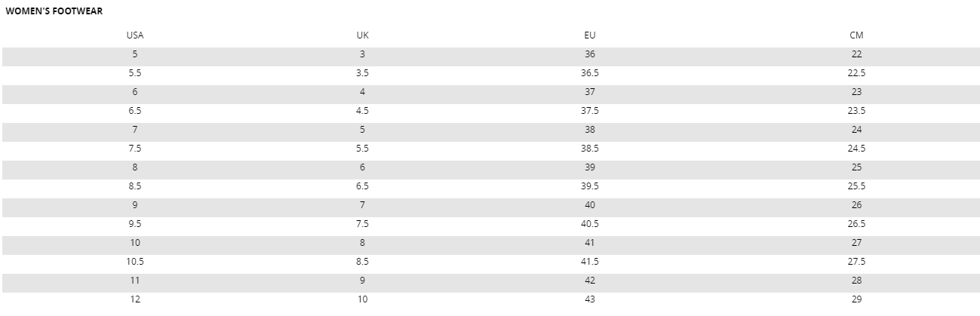
Task: Select EU size 40 cell
Action: [x=590, y=205]
